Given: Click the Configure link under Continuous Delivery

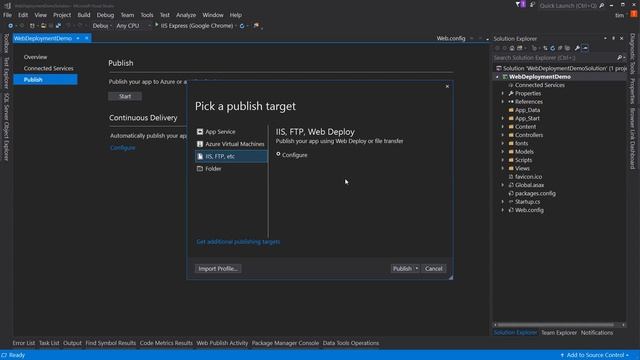Looking at the screenshot, I should [122, 148].
